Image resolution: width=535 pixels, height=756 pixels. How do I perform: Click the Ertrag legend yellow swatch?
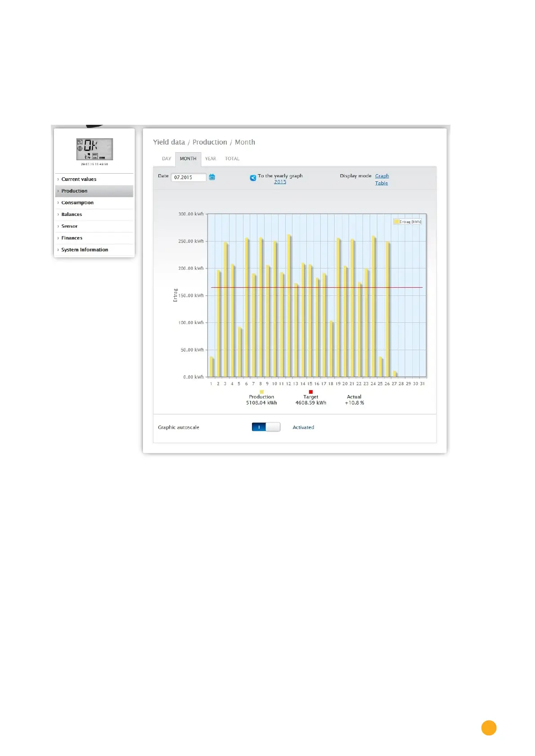(x=396, y=222)
